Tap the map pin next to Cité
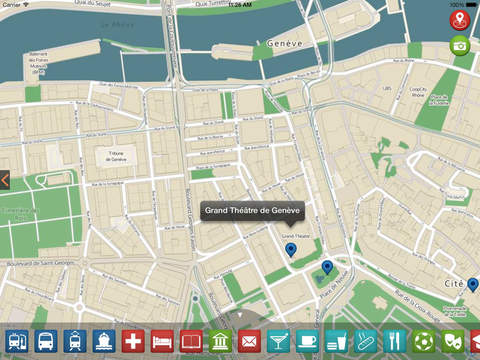The height and width of the screenshot is (360, 480). tap(473, 285)
